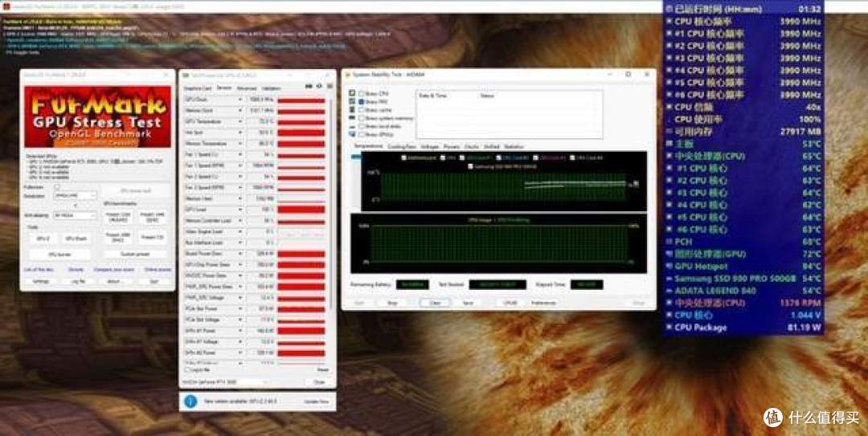Image resolution: width=868 pixels, height=436 pixels.
Task: Enable Stress CPU checkbox in AIDA64
Action: point(362,93)
